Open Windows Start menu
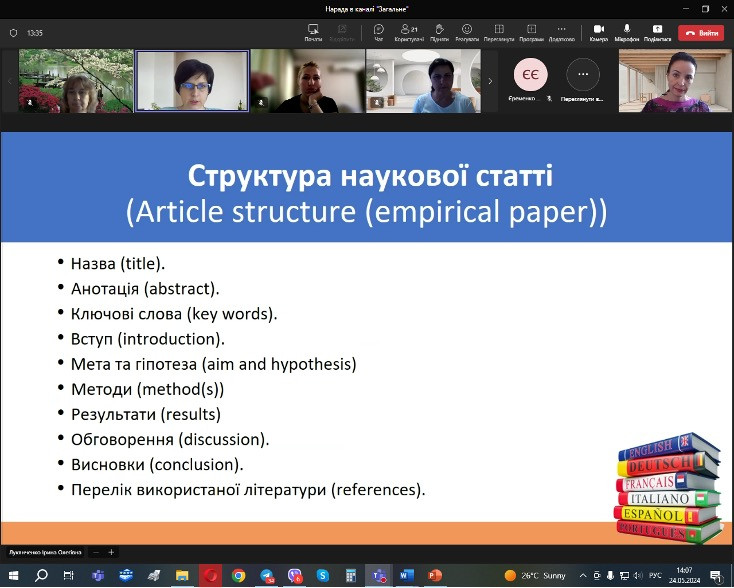Viewport: 734px width, 588px height. [13, 576]
